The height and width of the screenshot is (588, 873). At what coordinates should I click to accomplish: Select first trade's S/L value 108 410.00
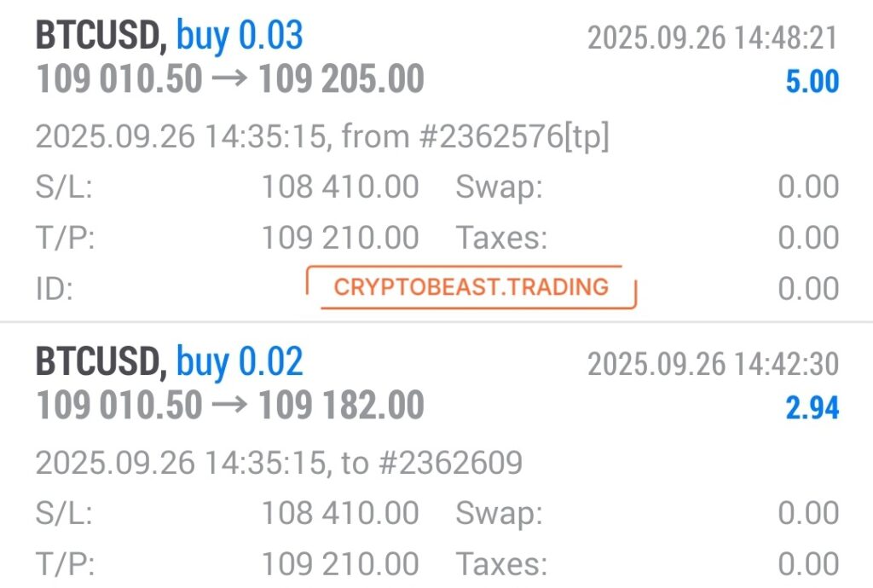coord(340,187)
